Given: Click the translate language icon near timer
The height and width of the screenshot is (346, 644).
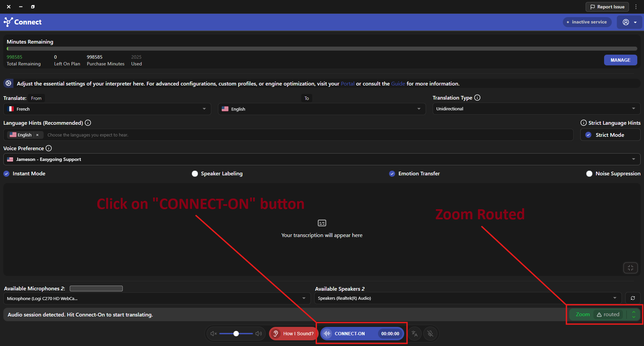Looking at the screenshot, I should [415, 334].
